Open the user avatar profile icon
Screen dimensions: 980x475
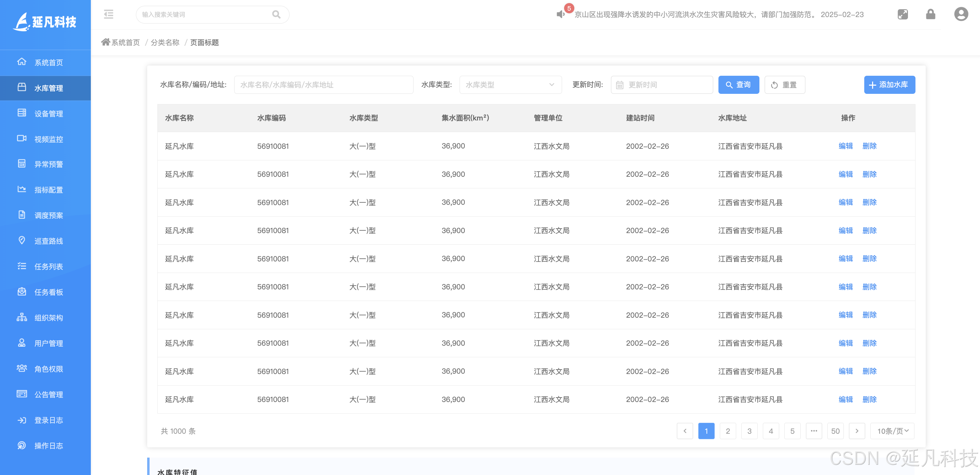coord(961,14)
